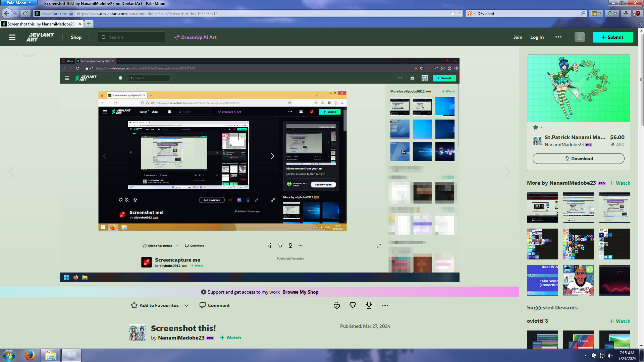Go to the previous deviation arrow
The height and width of the screenshot is (362, 644).
[x=11, y=171]
